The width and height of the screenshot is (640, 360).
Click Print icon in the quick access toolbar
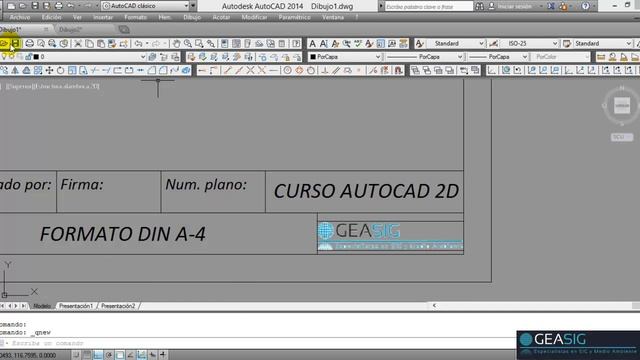pyautogui.click(x=58, y=6)
